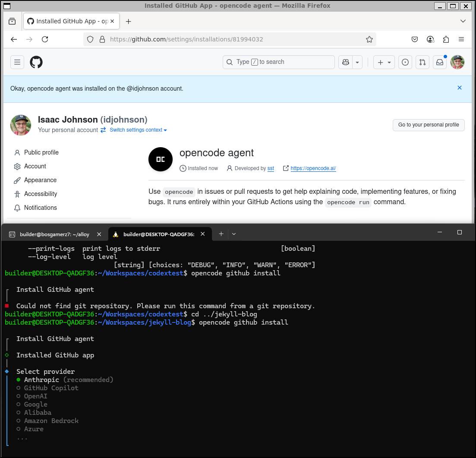
Task: Open the GitHub notifications inbox
Action: pos(440,62)
